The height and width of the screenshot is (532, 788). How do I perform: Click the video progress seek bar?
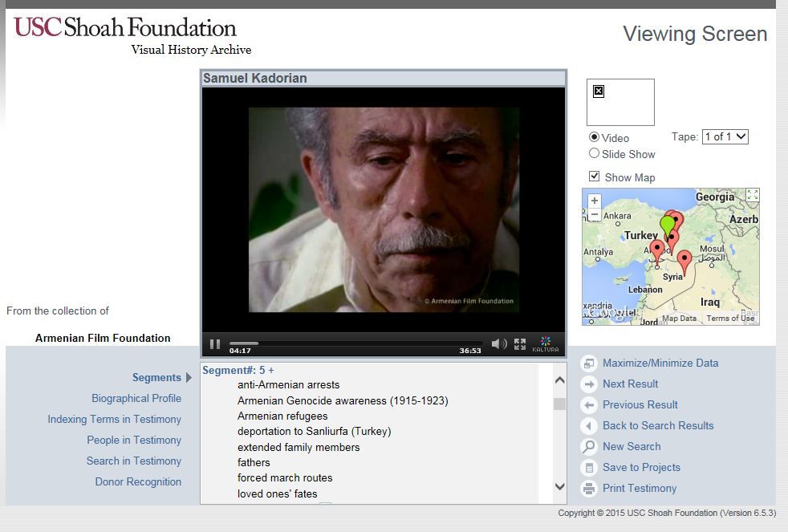355,343
